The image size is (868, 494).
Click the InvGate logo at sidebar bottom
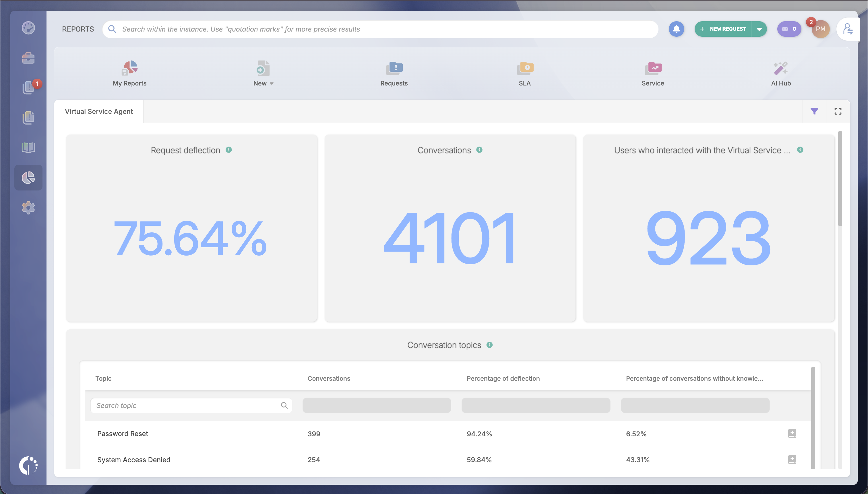[x=28, y=466]
